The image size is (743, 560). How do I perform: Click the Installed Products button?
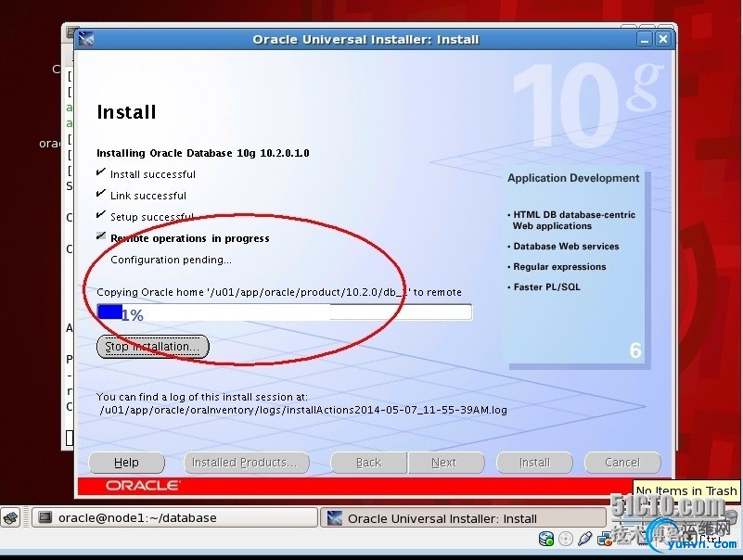click(247, 463)
